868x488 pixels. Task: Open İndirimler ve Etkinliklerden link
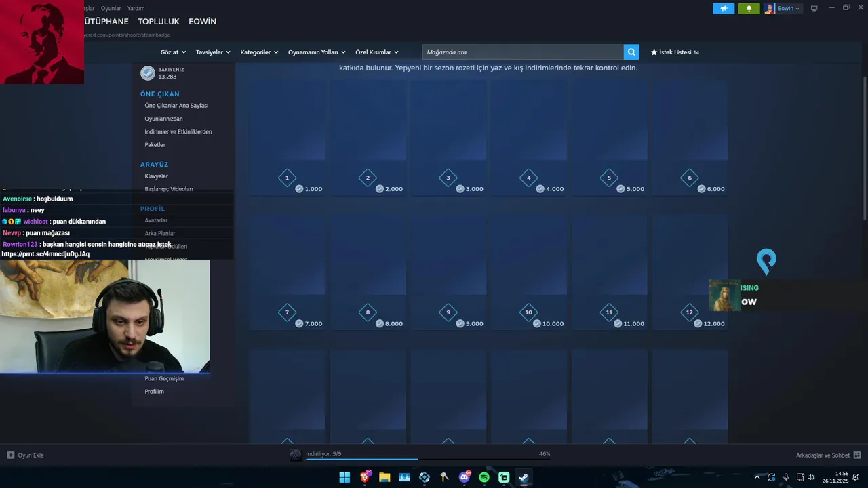coord(178,131)
